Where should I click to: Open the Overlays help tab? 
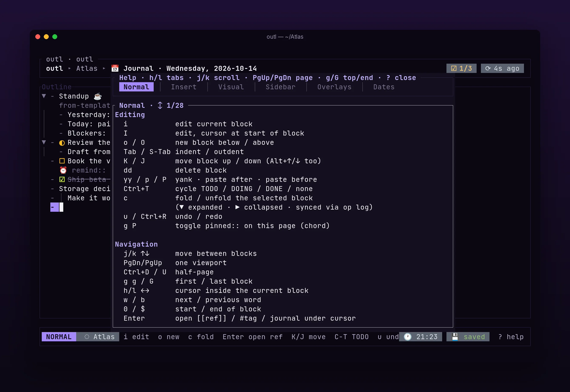334,87
